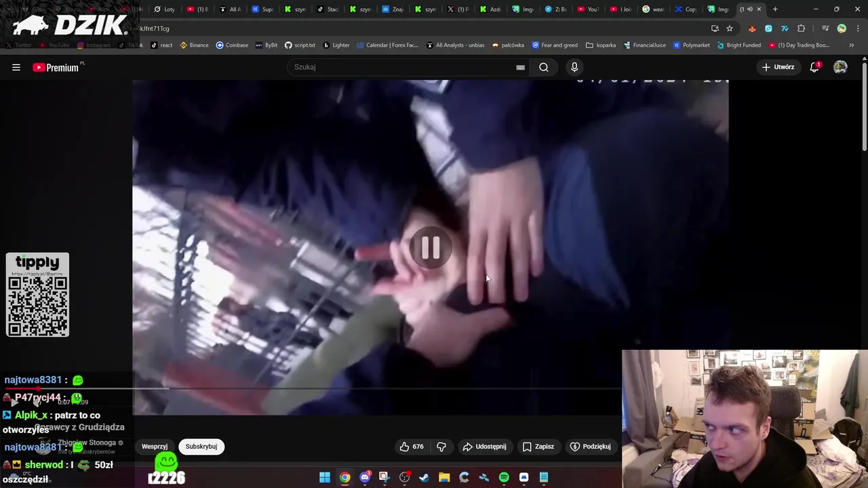Open YouTube notifications bell
The width and height of the screenshot is (868, 488).
click(814, 67)
